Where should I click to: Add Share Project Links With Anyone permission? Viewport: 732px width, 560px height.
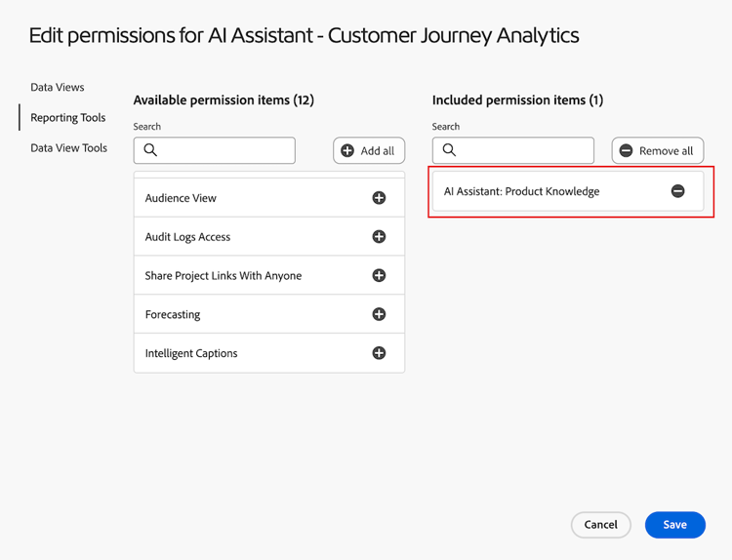[379, 276]
